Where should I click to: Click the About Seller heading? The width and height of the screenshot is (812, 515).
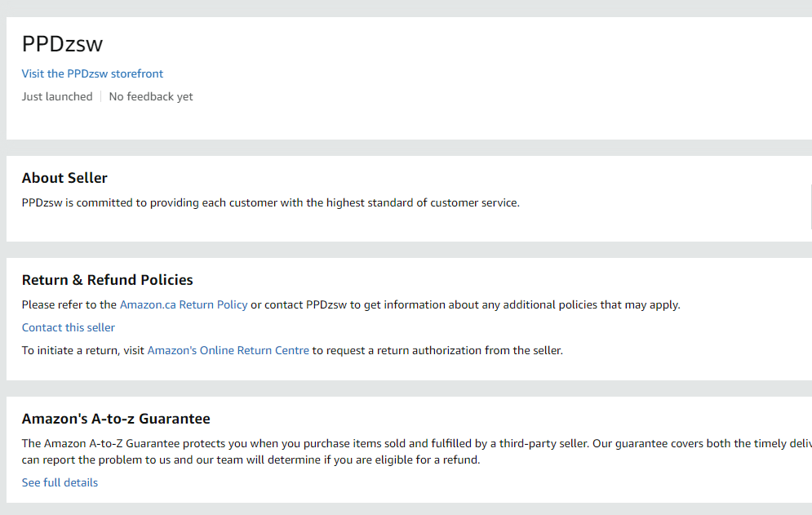coord(64,178)
